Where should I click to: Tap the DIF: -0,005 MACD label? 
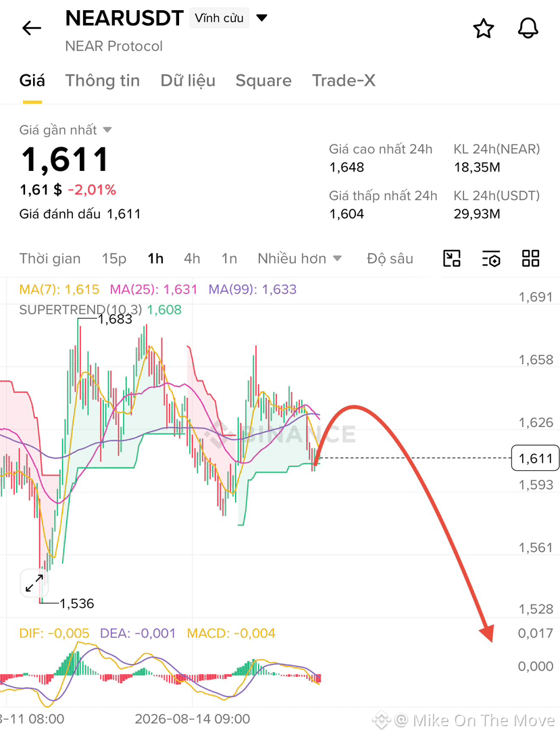54,633
